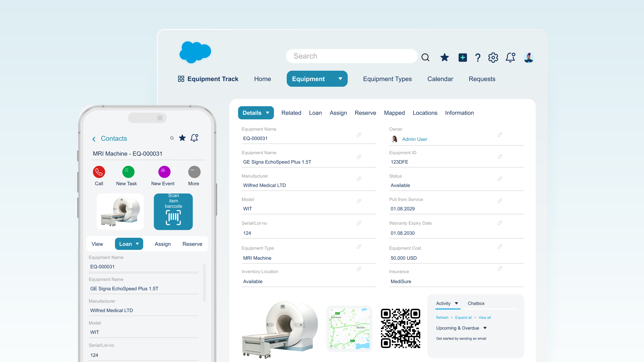
Task: Open setup gear icon
Action: (x=493, y=58)
